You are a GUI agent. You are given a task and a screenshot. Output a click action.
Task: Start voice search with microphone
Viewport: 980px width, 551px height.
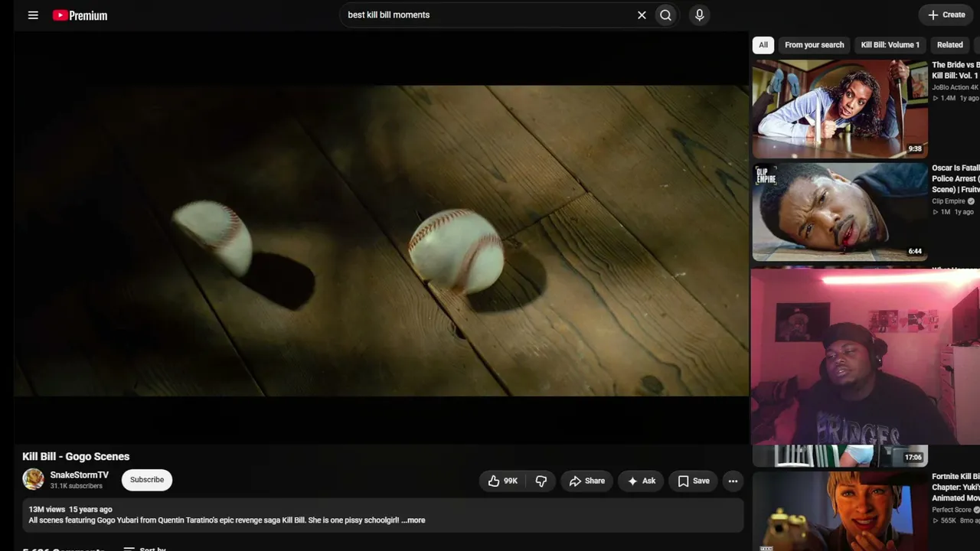coord(699,15)
